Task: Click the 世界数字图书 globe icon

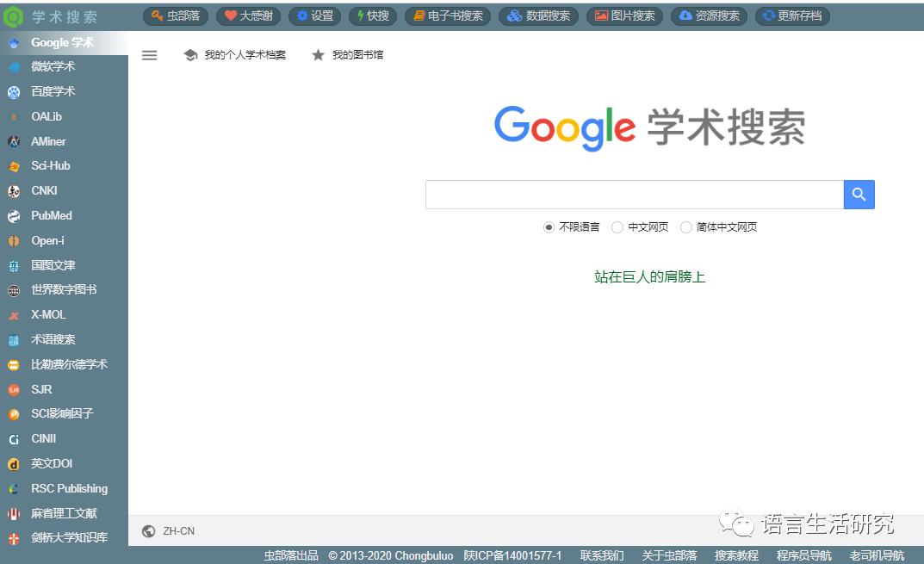Action: 14,290
